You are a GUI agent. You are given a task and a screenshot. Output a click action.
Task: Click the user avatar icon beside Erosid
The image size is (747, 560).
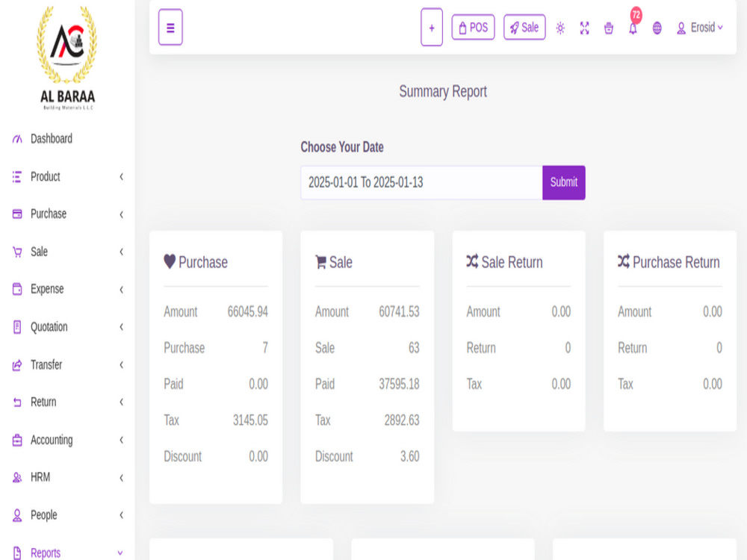coord(681,28)
